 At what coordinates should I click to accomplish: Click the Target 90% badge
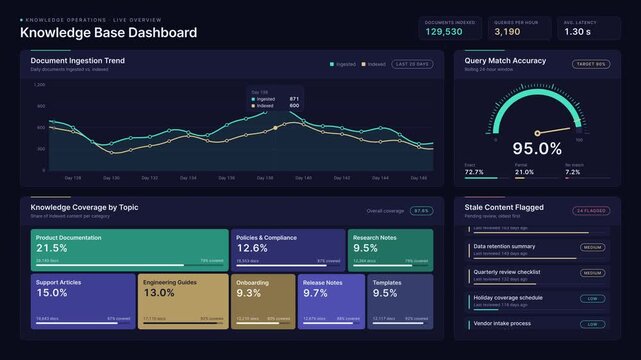[x=591, y=64]
